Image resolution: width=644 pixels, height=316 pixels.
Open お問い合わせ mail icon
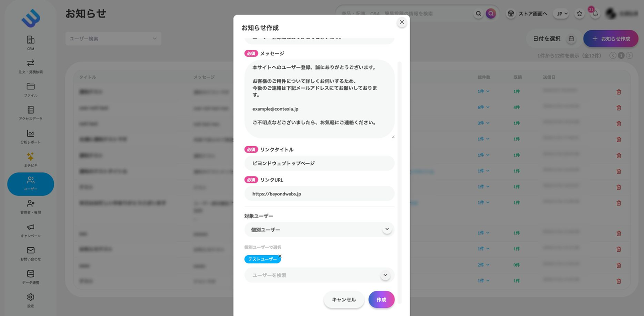[x=31, y=251]
